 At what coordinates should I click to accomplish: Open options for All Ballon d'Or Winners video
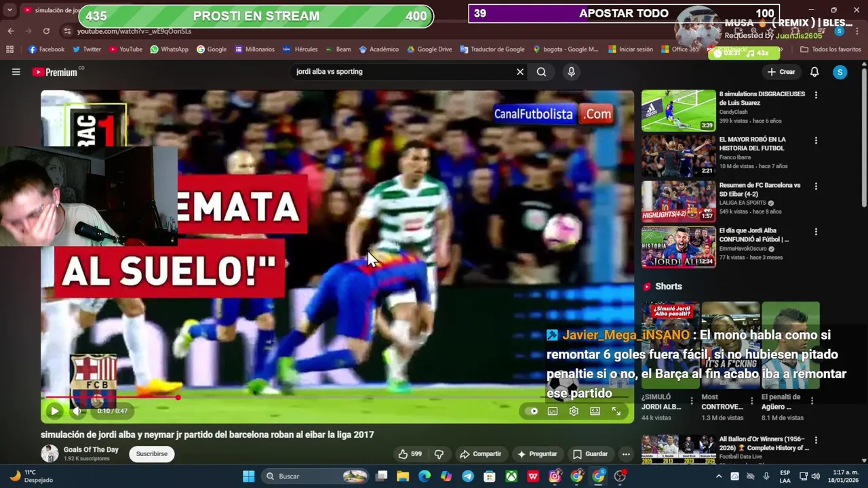[816, 440]
